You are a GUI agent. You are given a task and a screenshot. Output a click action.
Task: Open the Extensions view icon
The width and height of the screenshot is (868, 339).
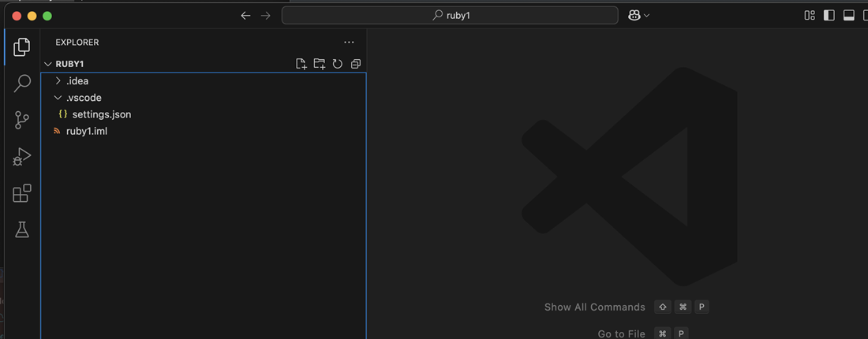(x=21, y=193)
